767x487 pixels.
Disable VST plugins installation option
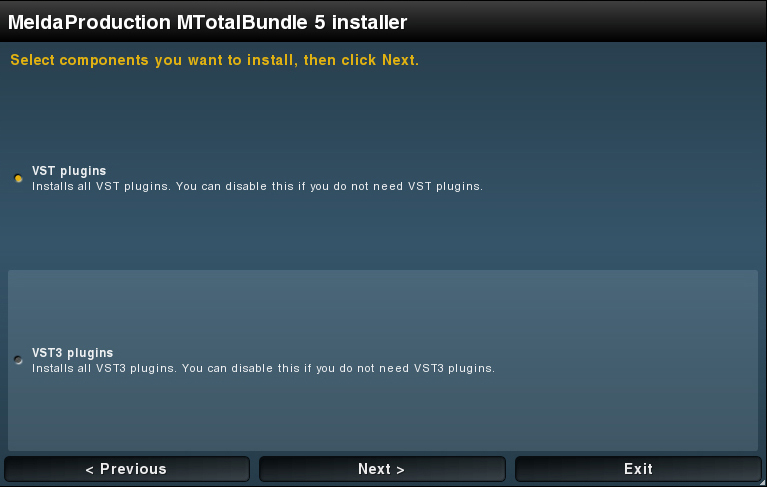click(x=18, y=178)
